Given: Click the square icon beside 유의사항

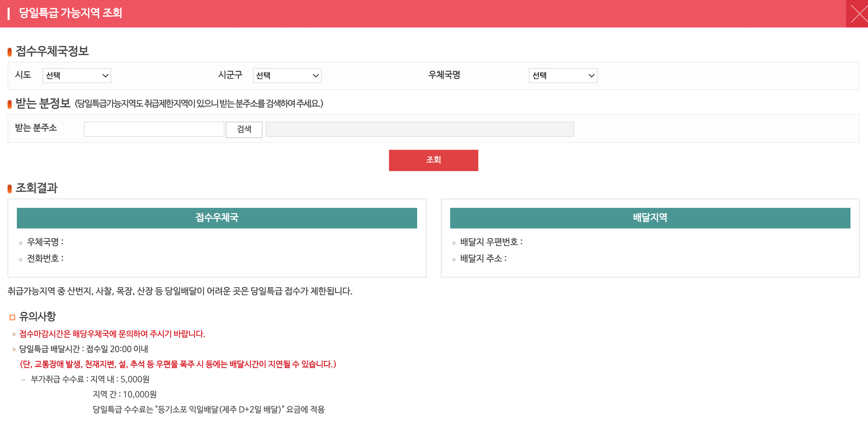Looking at the screenshot, I should coord(12,317).
